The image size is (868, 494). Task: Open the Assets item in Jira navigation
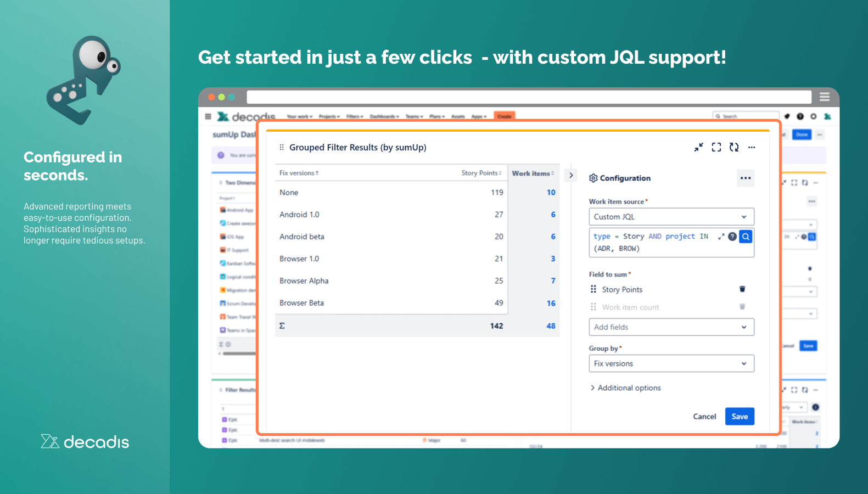[x=458, y=116]
